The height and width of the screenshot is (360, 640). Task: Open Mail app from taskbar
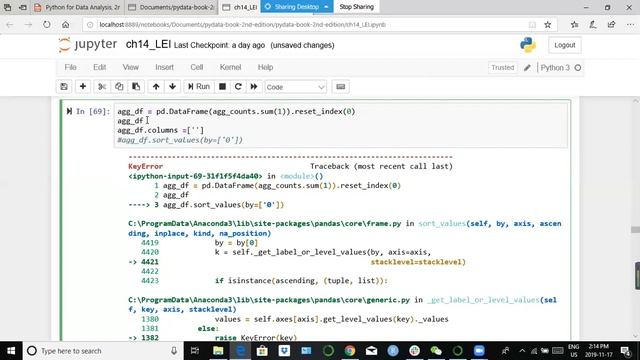[371, 351]
